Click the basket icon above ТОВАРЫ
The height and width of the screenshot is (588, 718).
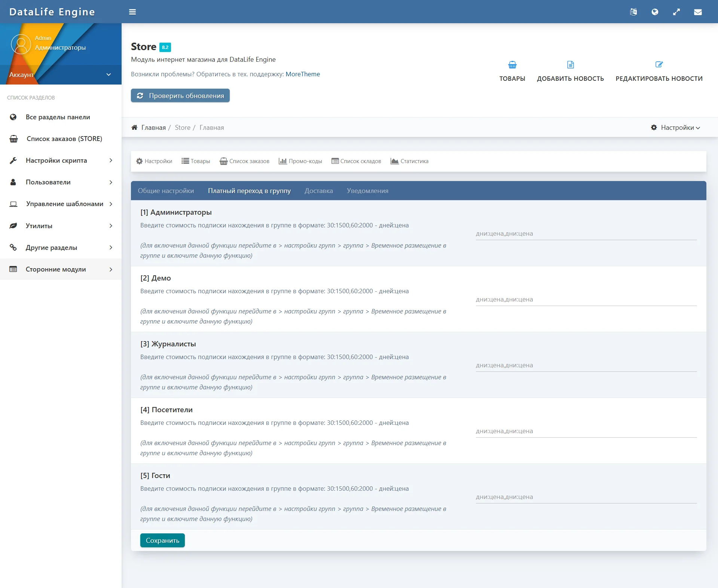512,65
